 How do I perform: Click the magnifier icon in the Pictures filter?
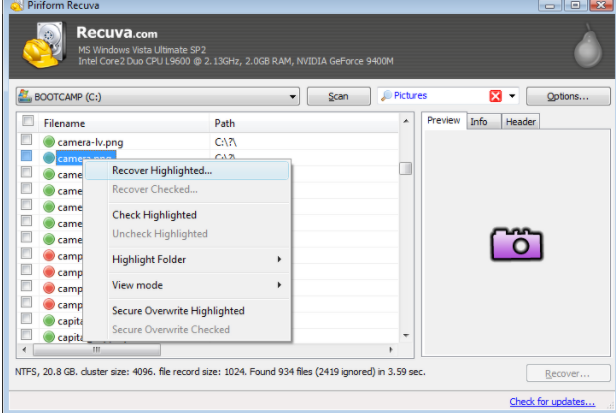coord(386,96)
